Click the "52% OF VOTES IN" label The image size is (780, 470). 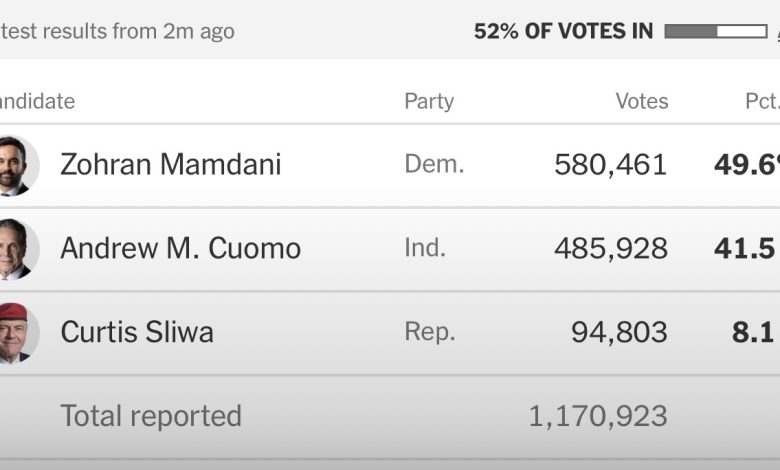[x=563, y=31]
